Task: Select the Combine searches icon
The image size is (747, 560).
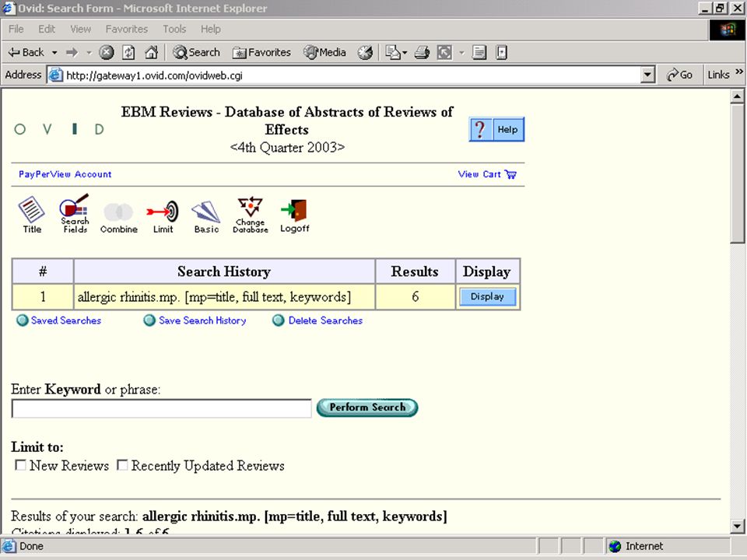Action: [x=118, y=218]
